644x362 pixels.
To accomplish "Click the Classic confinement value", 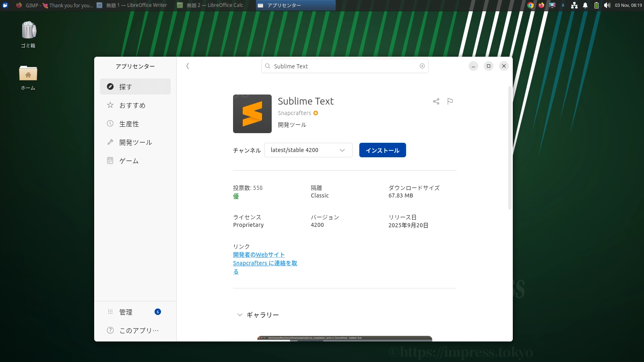I will tap(320, 195).
